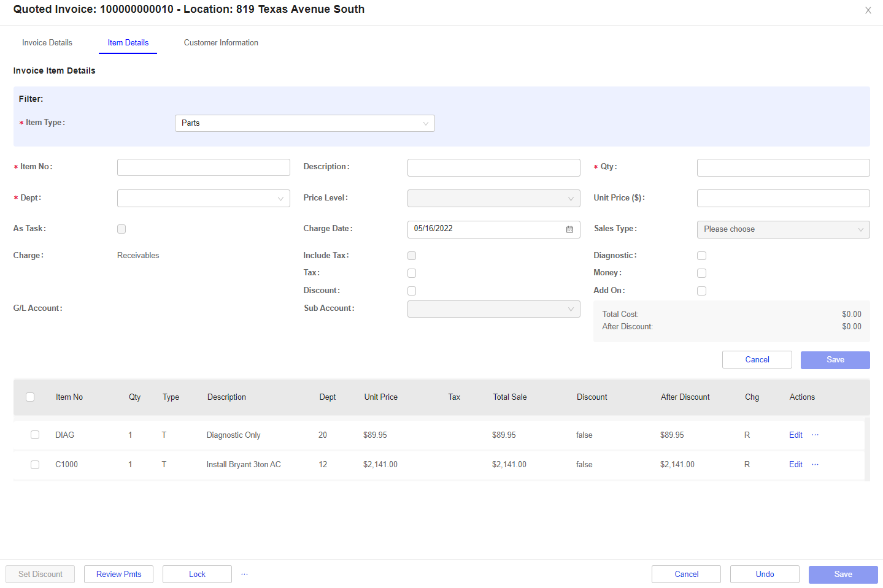Click the Total Sale column header
Viewport: 883px width, 588px height.
pyautogui.click(x=510, y=397)
